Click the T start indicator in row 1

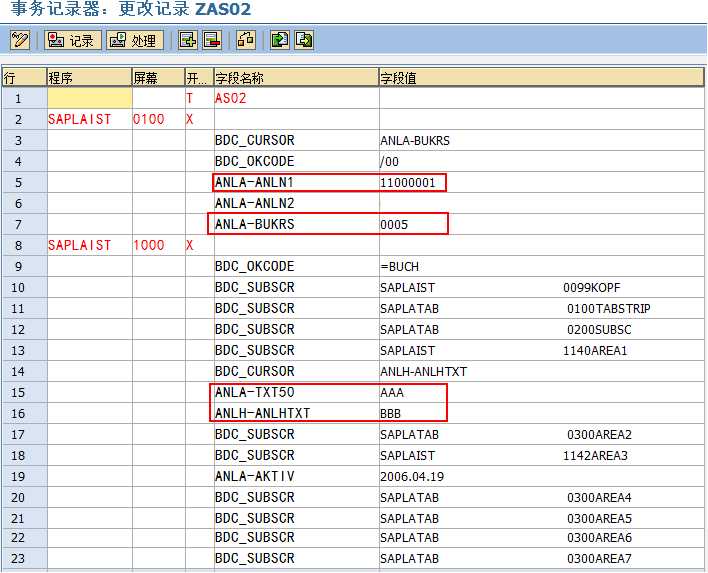click(x=190, y=98)
